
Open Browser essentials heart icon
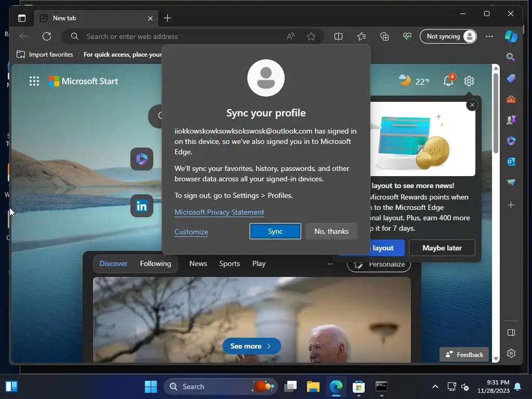pyautogui.click(x=407, y=36)
